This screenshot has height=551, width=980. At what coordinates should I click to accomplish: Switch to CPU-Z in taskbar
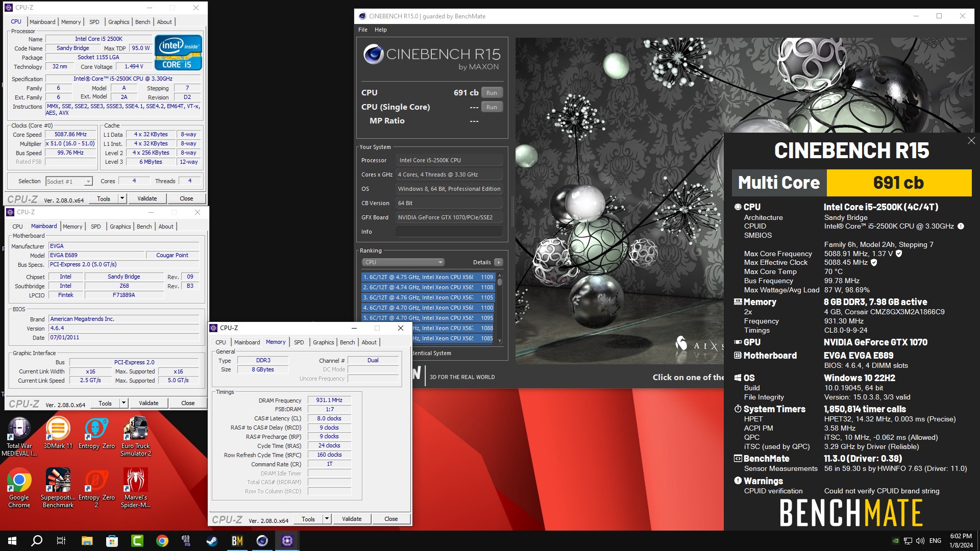coord(287,541)
